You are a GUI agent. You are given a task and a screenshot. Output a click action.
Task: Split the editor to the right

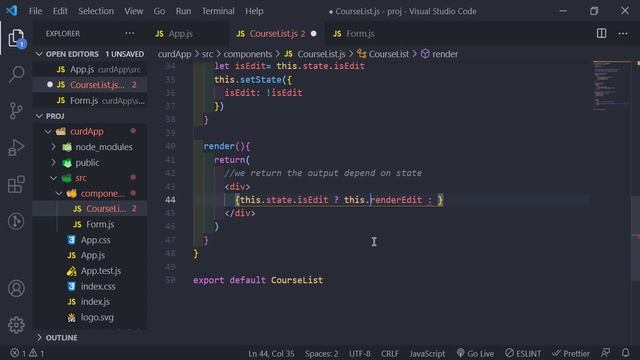coord(601,33)
